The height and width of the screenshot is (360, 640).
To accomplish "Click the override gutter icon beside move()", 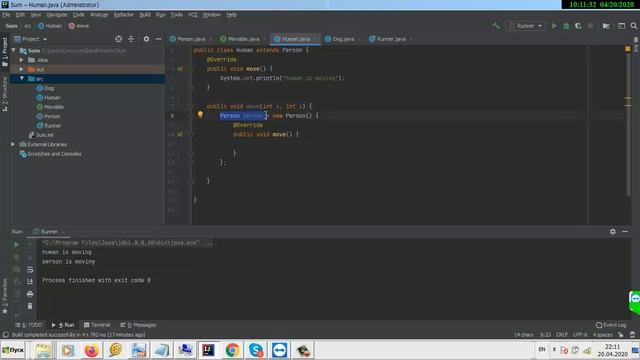I will (x=180, y=69).
